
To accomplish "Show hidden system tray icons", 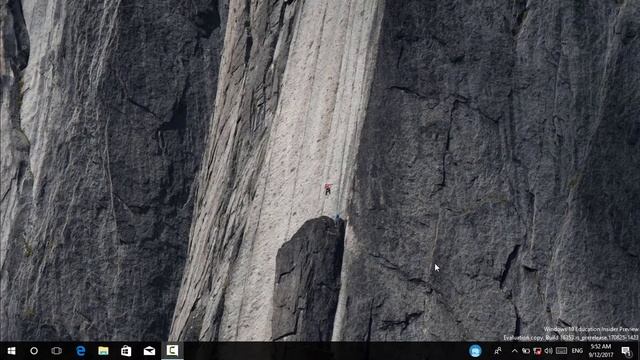I will click(x=514, y=351).
